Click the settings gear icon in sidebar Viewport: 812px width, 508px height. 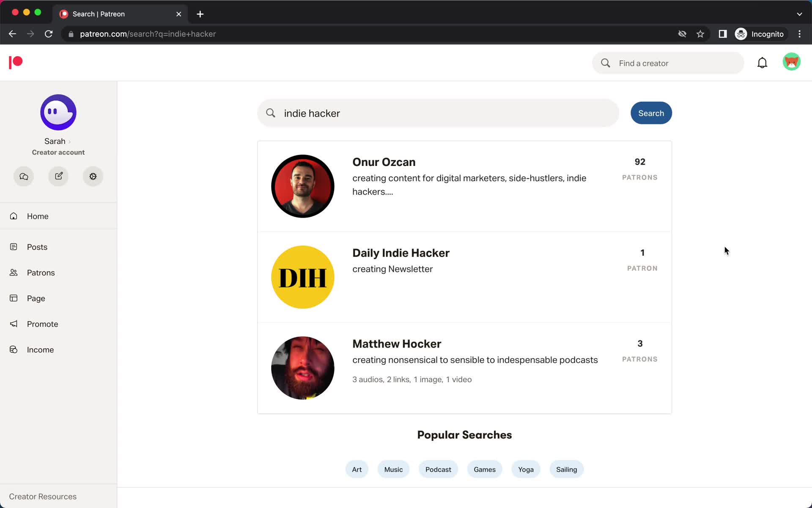pyautogui.click(x=93, y=176)
